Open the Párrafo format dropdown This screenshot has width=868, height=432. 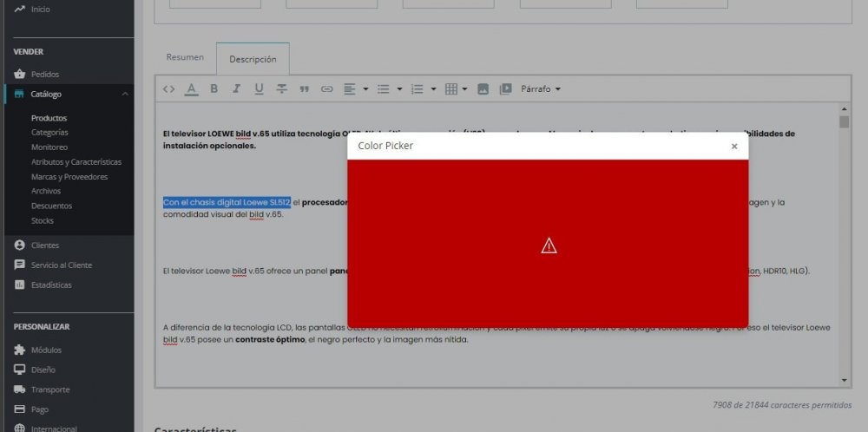[541, 89]
